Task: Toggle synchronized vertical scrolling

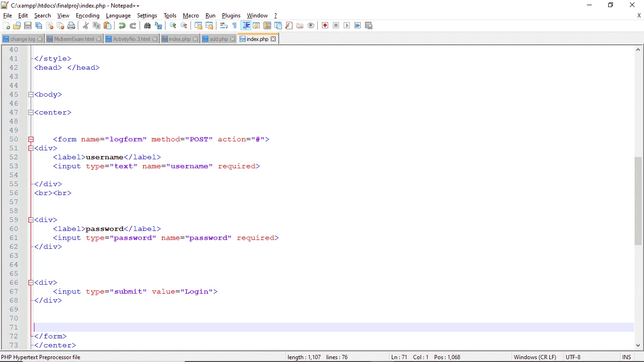Action: 198,25
